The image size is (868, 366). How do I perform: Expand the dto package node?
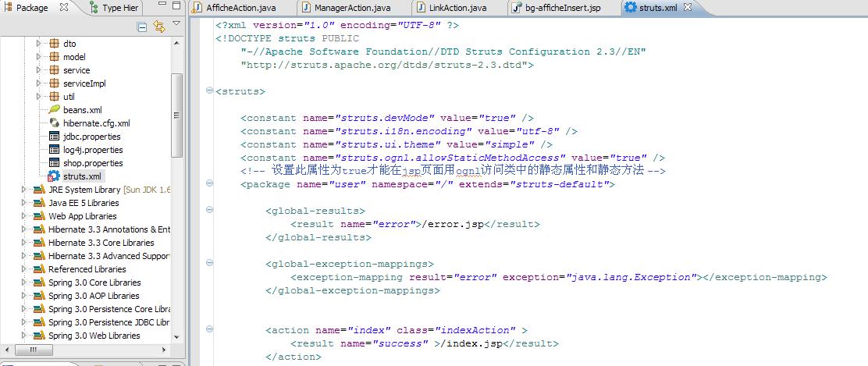(38, 43)
